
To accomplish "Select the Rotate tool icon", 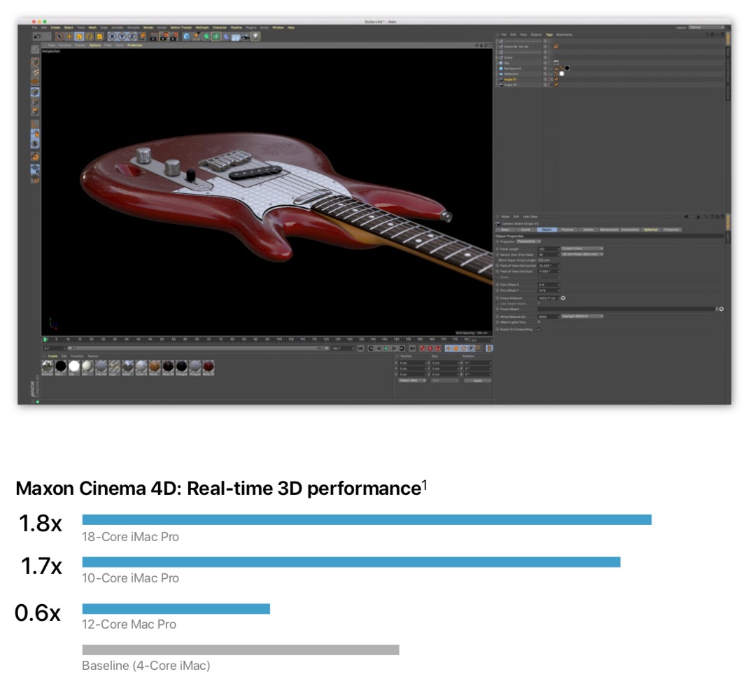I will (x=90, y=36).
